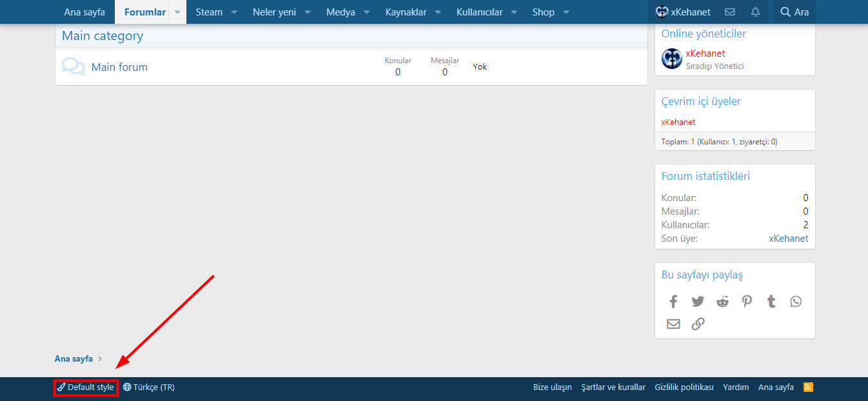
Task: Go to the Ana sayfa nav tab
Action: (x=84, y=12)
